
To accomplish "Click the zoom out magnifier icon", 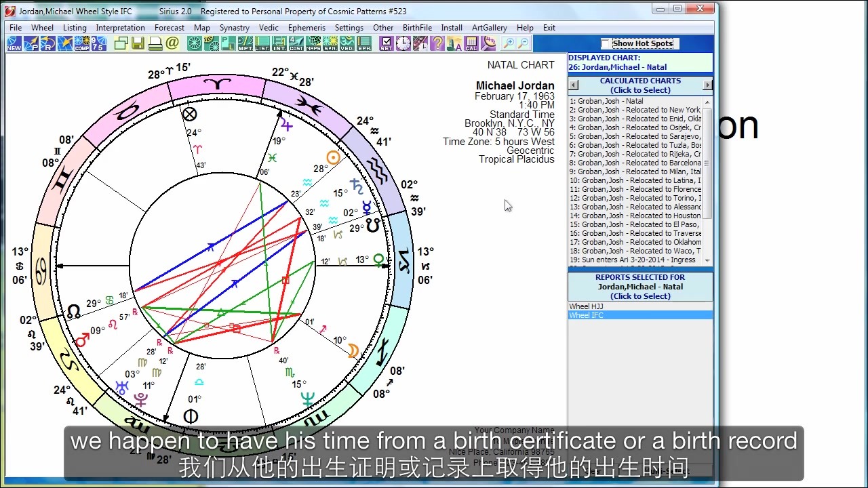I will click(x=524, y=43).
